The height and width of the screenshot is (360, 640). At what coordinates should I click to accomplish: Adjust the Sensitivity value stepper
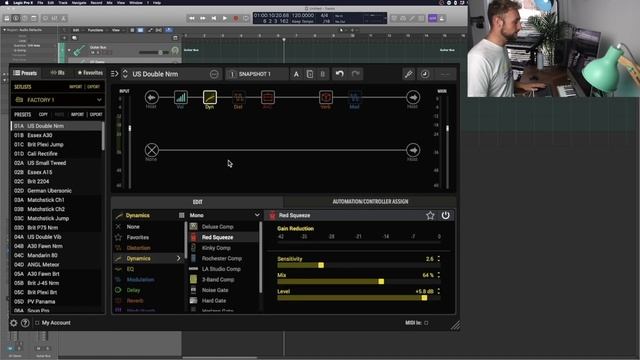tap(439, 259)
